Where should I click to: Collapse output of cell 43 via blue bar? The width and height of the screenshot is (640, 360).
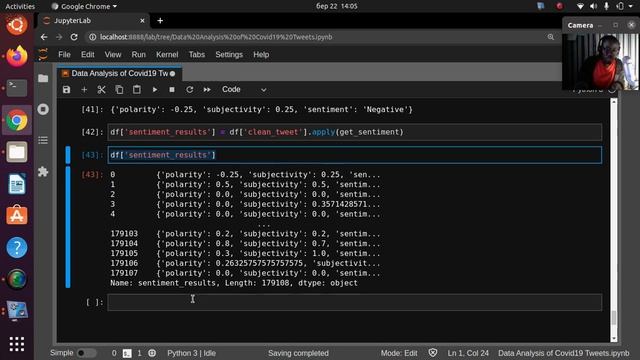pyautogui.click(x=68, y=227)
